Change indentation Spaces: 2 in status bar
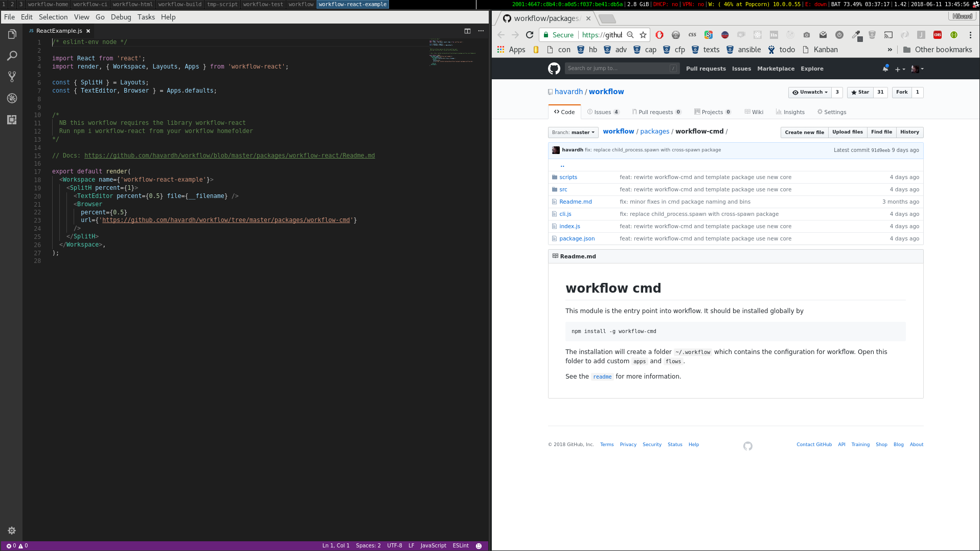 [x=368, y=546]
